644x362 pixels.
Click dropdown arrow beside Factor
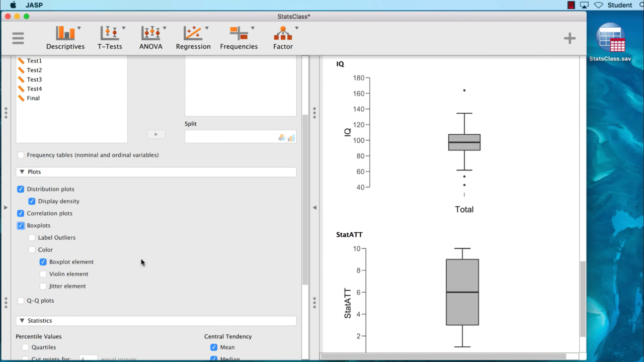pos(297,28)
